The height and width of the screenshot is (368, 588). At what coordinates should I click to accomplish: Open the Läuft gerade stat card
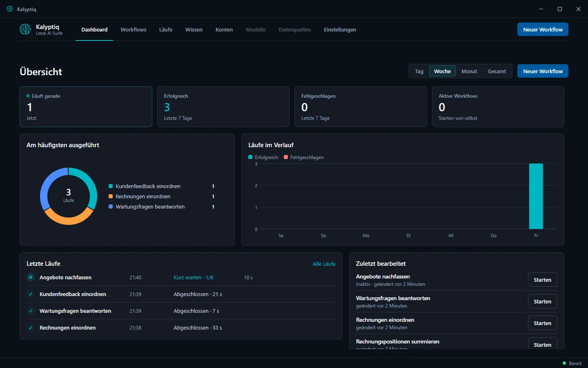pos(86,107)
